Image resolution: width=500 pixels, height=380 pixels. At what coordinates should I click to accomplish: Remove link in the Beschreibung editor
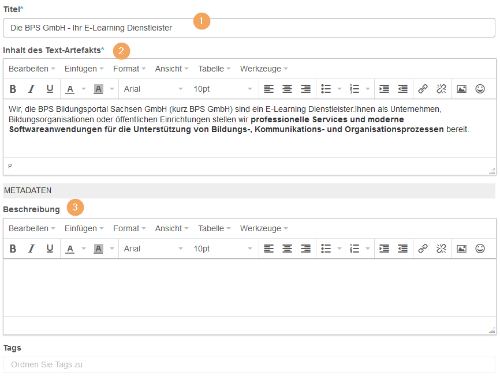[x=441, y=249]
